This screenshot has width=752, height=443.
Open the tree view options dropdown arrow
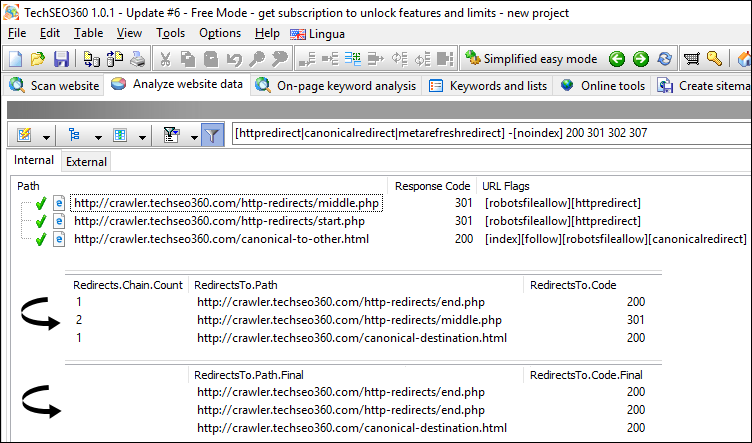click(x=100, y=135)
